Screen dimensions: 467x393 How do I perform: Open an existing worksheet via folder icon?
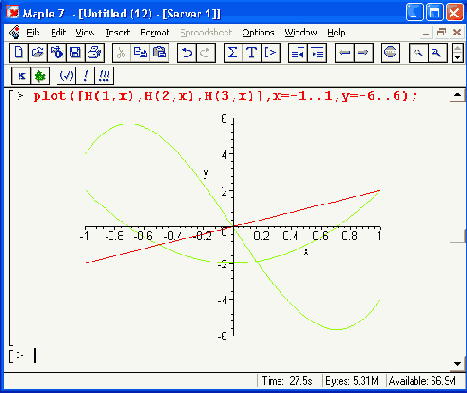[38, 53]
